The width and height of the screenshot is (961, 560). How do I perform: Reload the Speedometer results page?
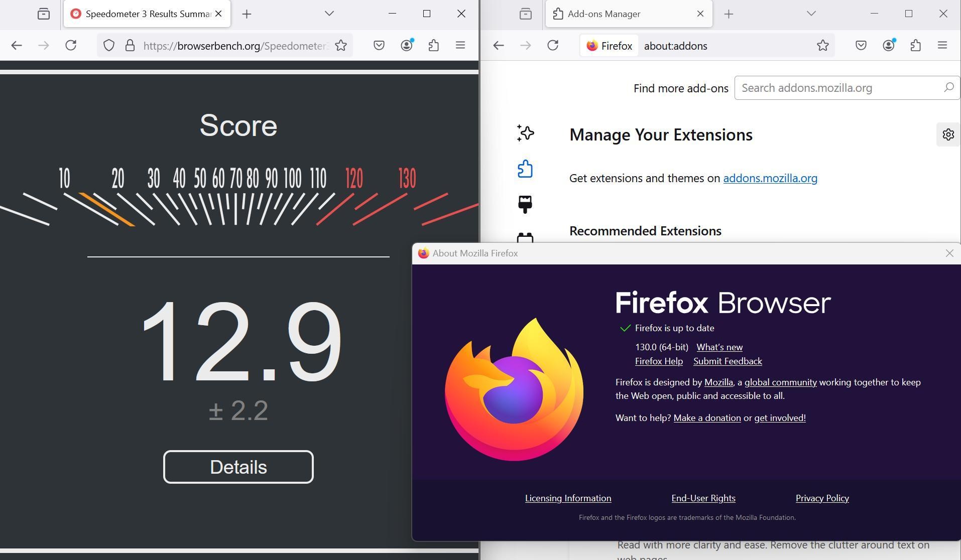coord(71,46)
